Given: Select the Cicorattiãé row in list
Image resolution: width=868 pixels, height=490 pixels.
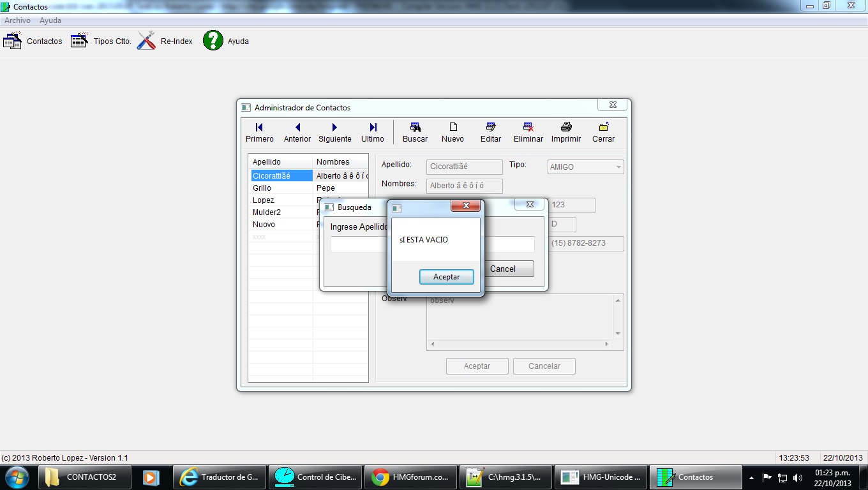Looking at the screenshot, I should pos(308,175).
